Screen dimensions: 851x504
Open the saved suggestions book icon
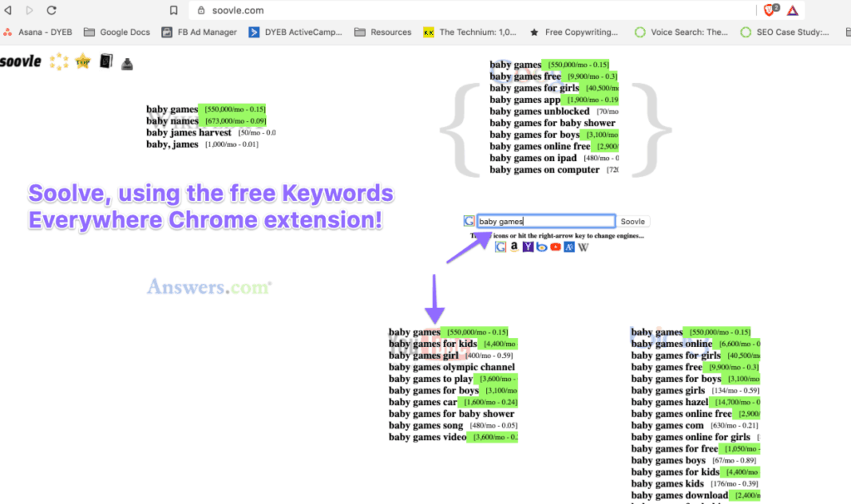pos(106,61)
